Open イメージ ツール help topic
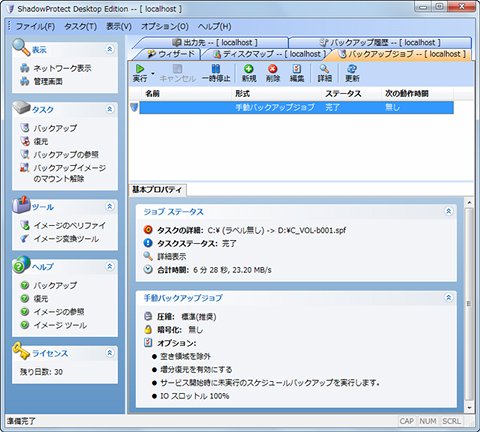The image size is (480, 432). [x=60, y=325]
